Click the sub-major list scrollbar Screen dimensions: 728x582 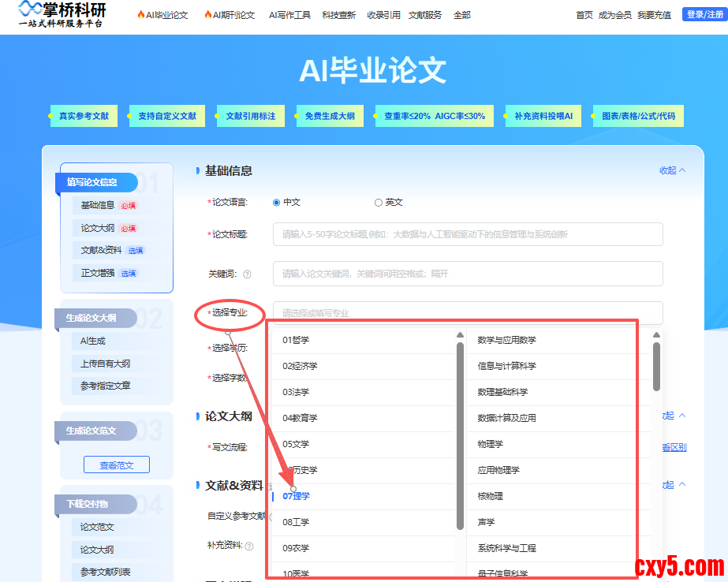pos(656,367)
